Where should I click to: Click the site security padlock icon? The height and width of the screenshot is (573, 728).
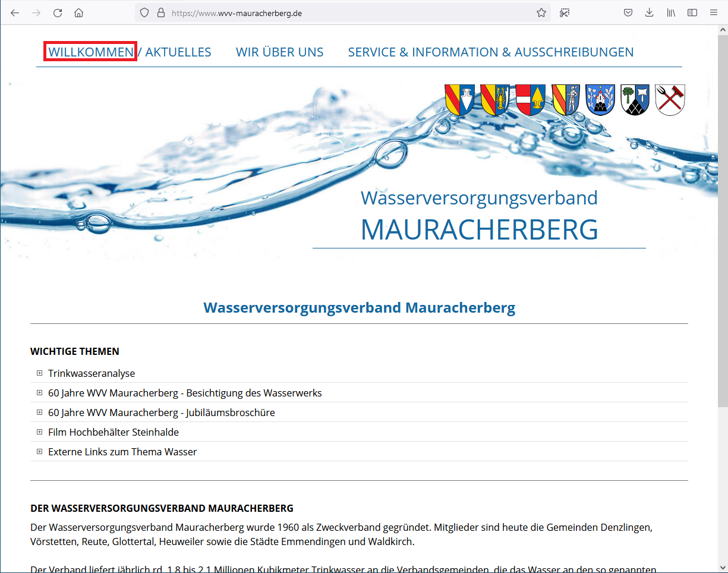click(x=160, y=12)
